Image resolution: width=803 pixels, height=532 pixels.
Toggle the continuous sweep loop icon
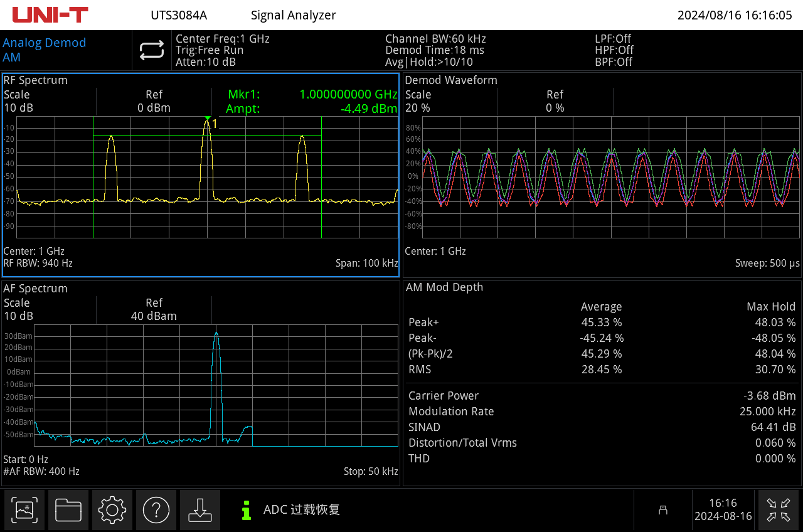152,51
